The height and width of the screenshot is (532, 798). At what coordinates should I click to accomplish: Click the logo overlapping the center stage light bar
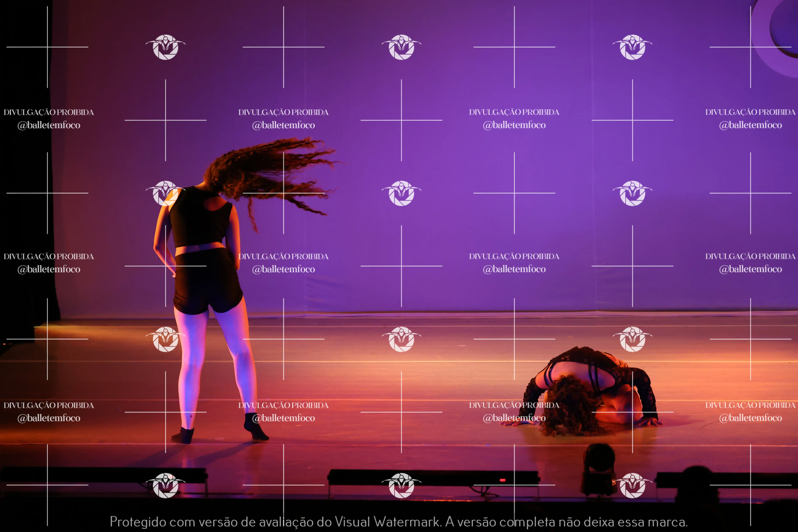click(x=401, y=485)
